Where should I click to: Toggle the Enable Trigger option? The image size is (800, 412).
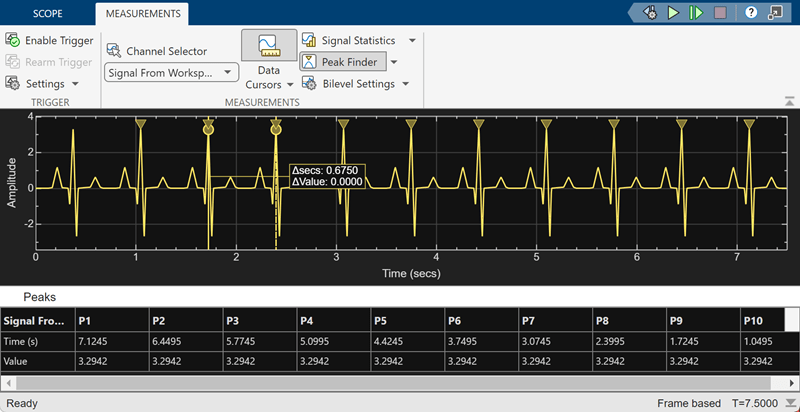click(x=49, y=40)
